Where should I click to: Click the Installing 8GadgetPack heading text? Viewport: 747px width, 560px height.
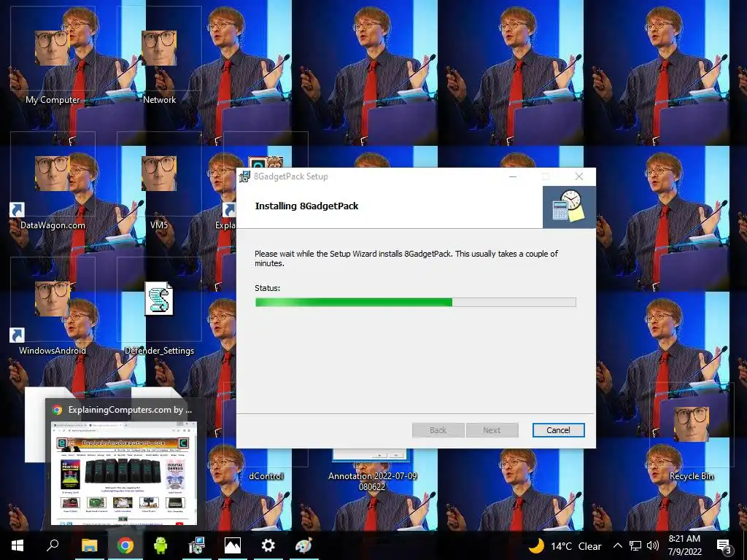coord(306,206)
